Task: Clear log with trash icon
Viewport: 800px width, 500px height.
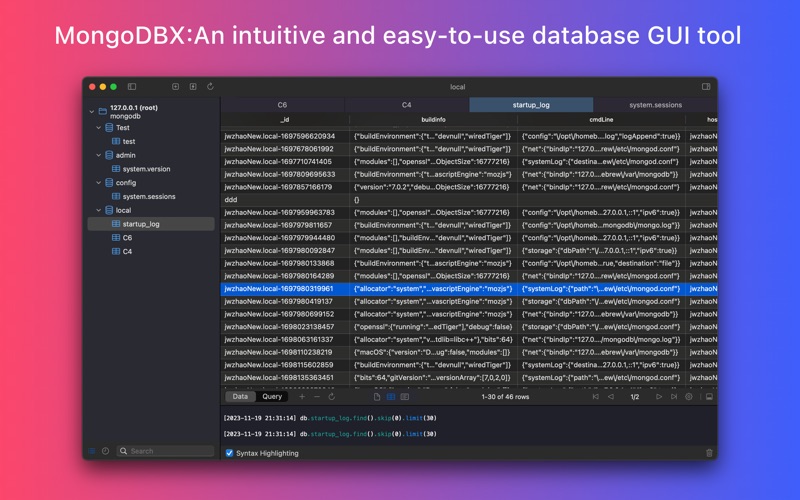Action: coord(709,453)
